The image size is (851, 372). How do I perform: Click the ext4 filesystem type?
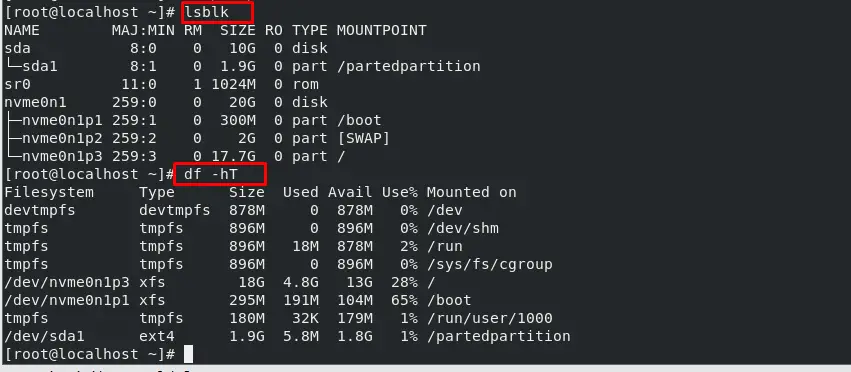(157, 336)
